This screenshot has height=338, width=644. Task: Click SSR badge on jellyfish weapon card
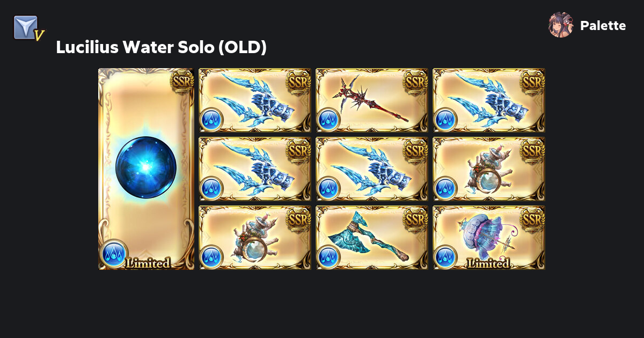click(x=533, y=219)
